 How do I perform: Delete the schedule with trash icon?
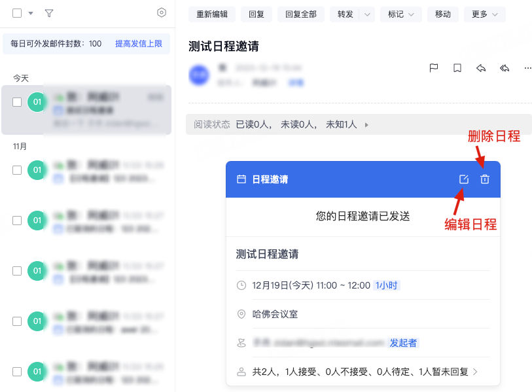[x=485, y=179]
